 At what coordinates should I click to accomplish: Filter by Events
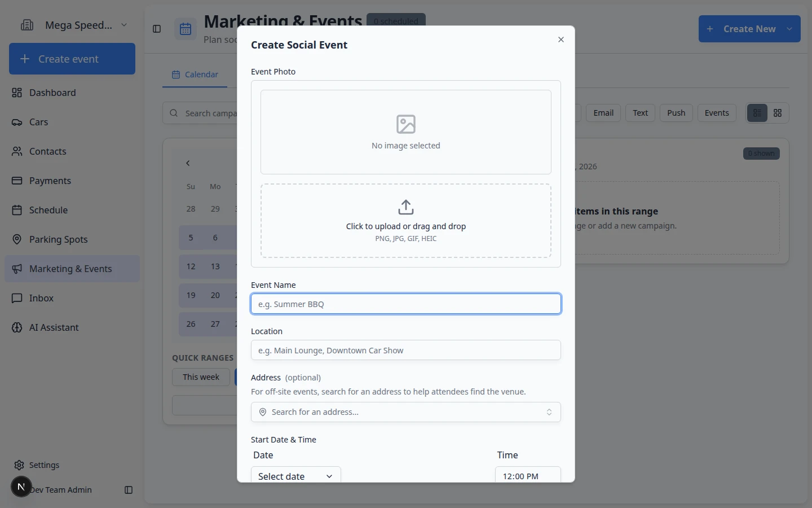[717, 113]
